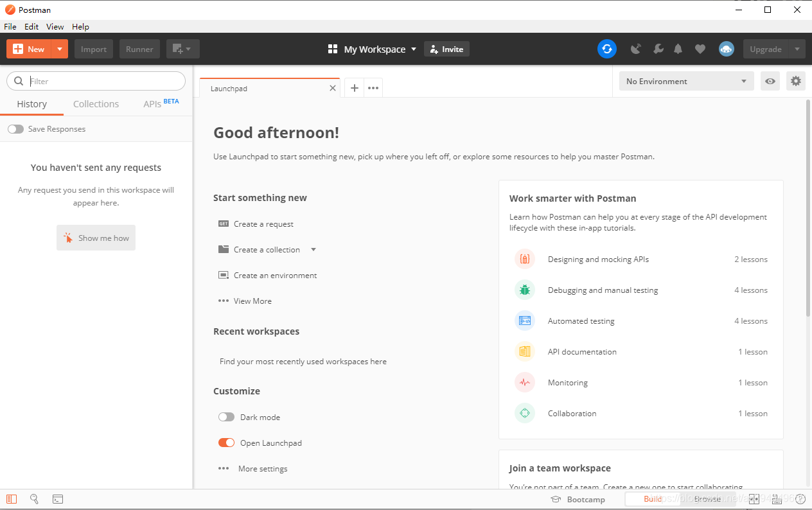Click the environment quick look eye icon
This screenshot has height=510, width=812.
point(770,81)
